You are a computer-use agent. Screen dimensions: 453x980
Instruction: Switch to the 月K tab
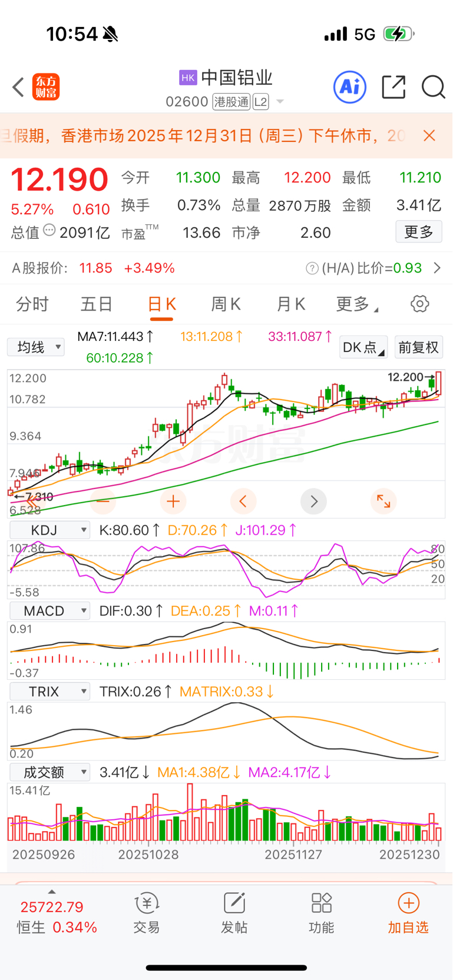[x=291, y=304]
